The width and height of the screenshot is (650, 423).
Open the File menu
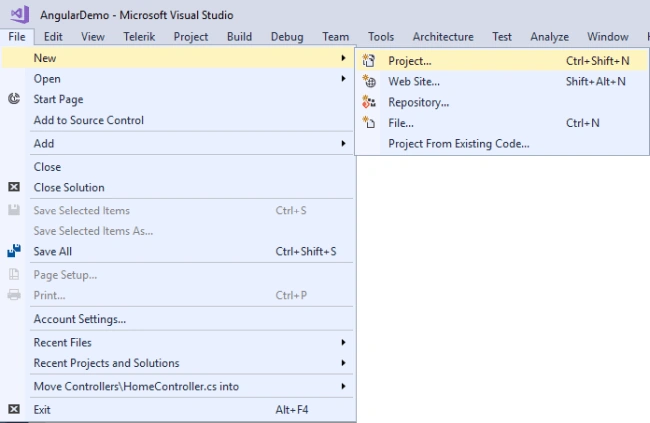17,36
